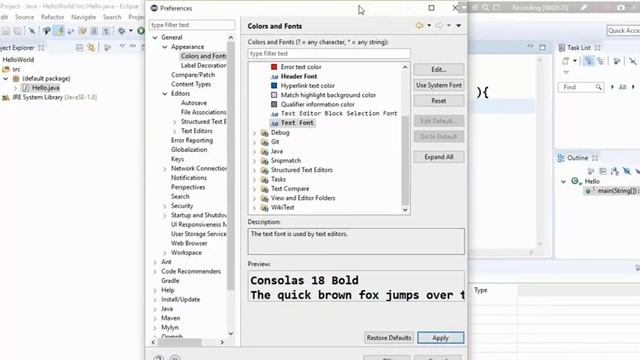Open the Source menu in Eclipse
The height and width of the screenshot is (360, 640).
(x=24, y=17)
